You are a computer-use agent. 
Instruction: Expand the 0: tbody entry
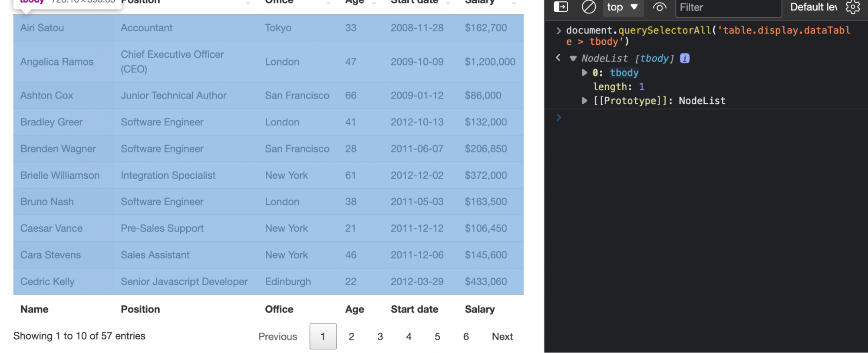(584, 73)
